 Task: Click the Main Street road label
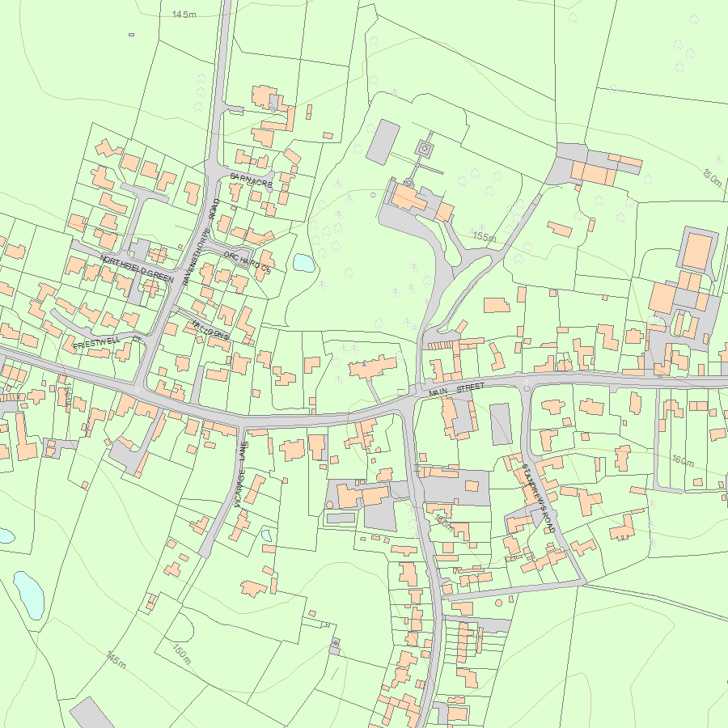(456, 390)
